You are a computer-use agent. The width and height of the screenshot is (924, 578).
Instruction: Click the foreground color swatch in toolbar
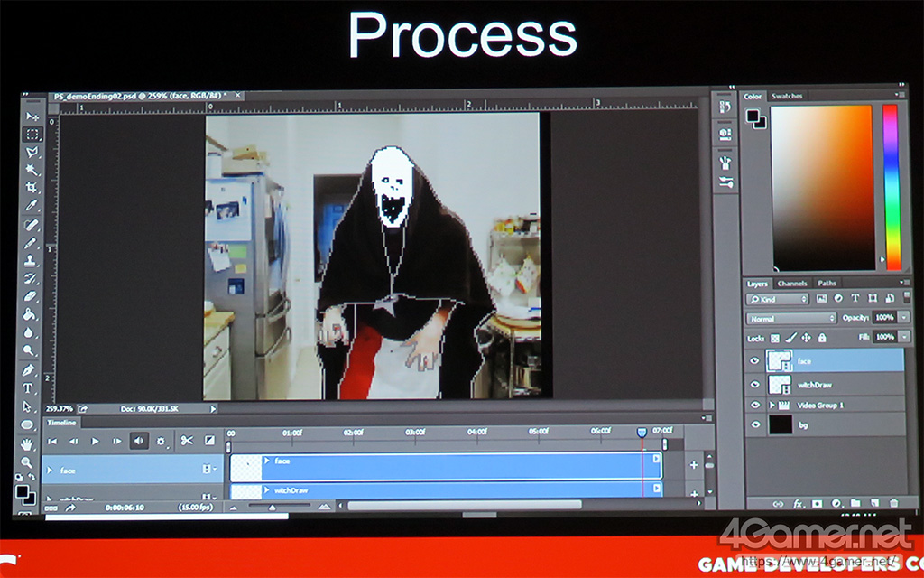pos(22,491)
